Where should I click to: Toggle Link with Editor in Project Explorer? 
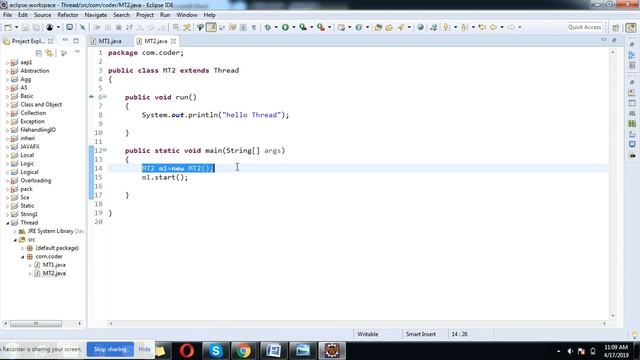coord(49,53)
